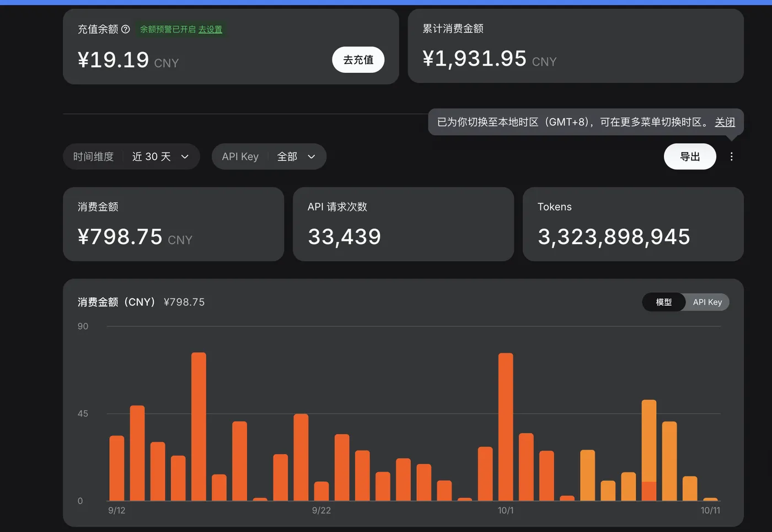
Task: Click the 90 value on the chart's vertical axis
Action: tap(83, 326)
